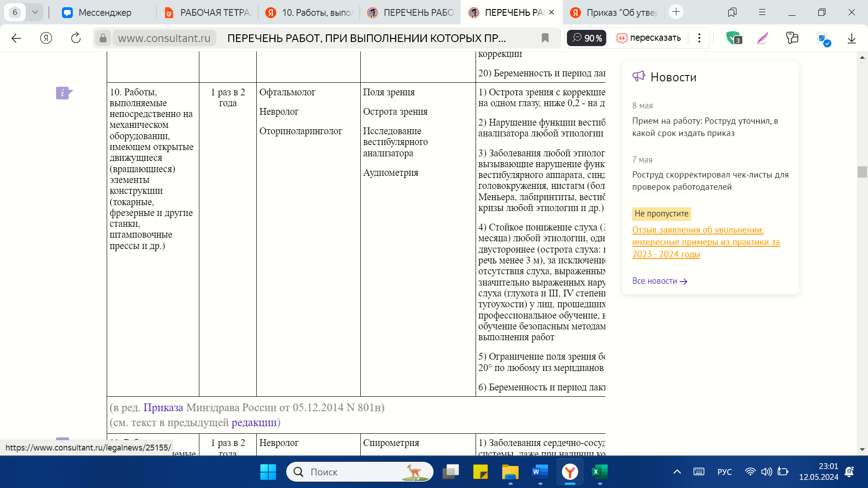Select the 'Оториноларинголог' cell text

[301, 131]
